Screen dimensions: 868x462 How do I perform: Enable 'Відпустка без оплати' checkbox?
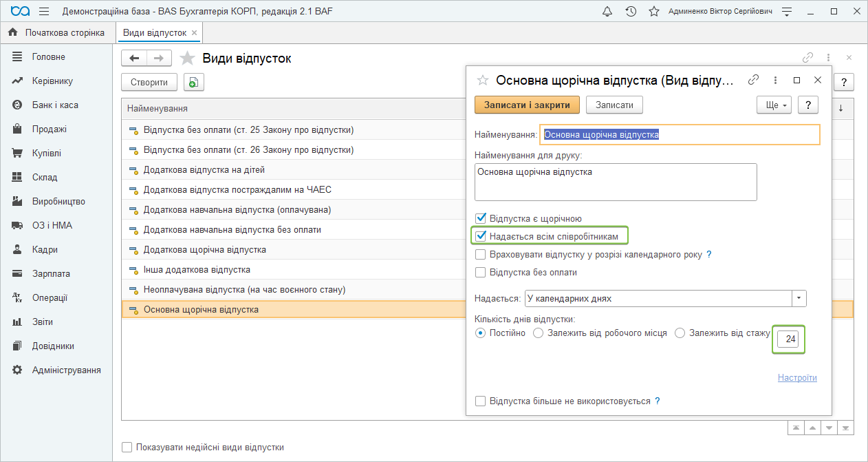(x=481, y=273)
